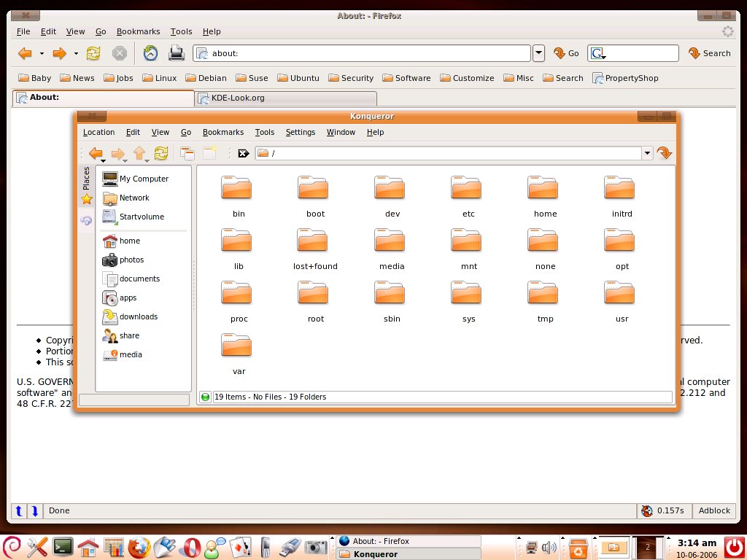The image size is (747, 560).
Task: Click the Konqueror location field
Action: pos(449,153)
